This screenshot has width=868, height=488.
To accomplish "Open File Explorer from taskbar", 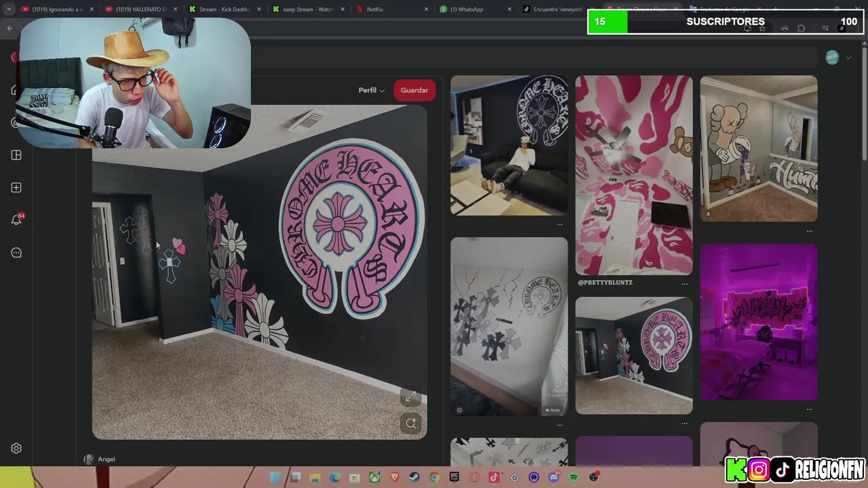I will point(315,477).
